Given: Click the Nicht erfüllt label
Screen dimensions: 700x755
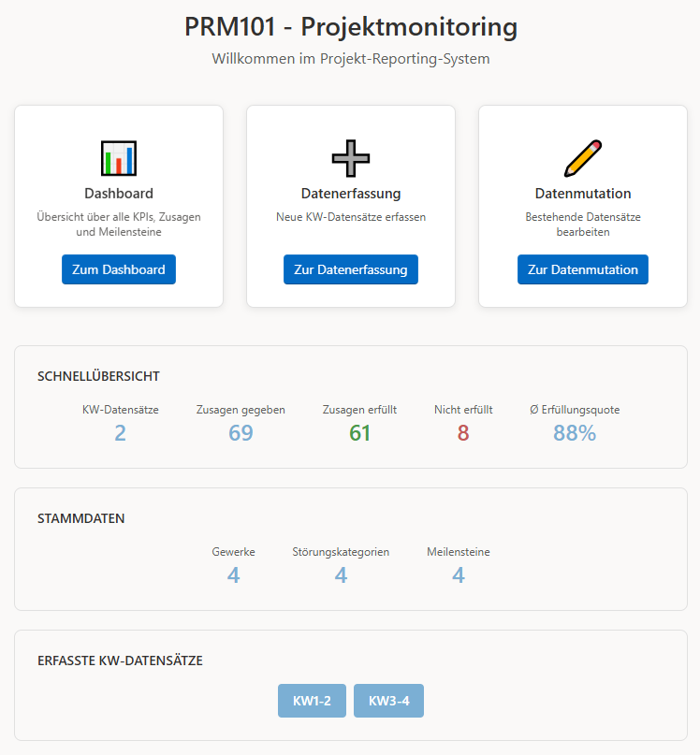Looking at the screenshot, I should 463,410.
